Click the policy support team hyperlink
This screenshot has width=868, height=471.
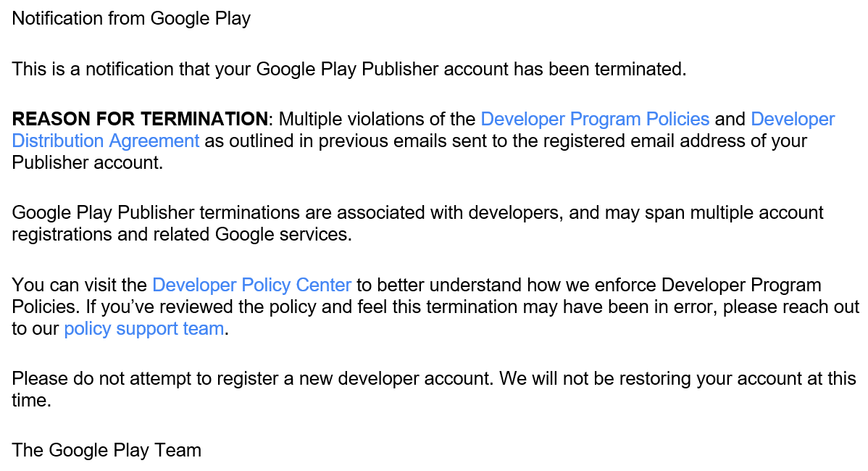click(x=143, y=328)
